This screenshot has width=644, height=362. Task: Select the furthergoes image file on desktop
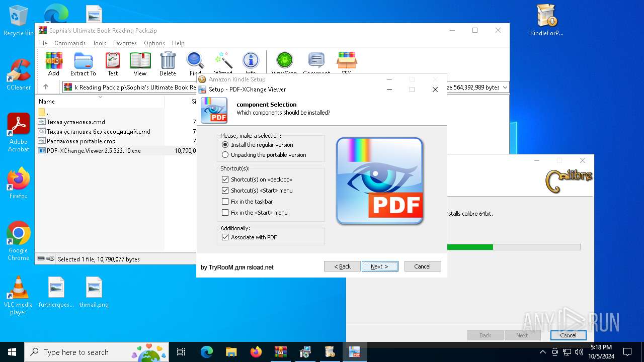click(56, 292)
